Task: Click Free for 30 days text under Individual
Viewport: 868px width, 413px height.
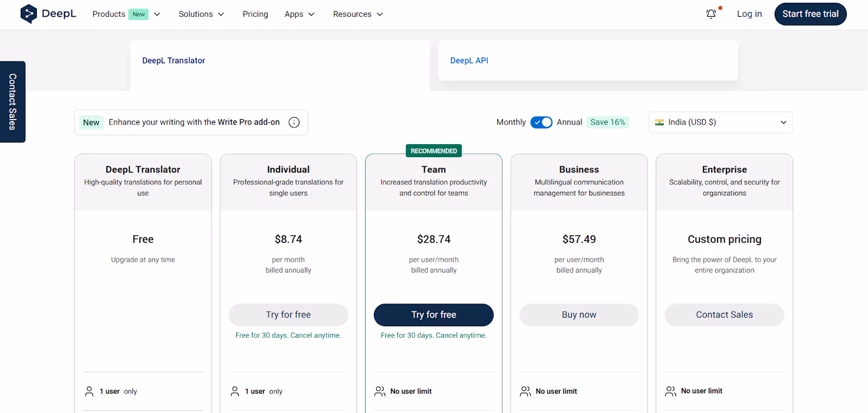Action: [289, 335]
